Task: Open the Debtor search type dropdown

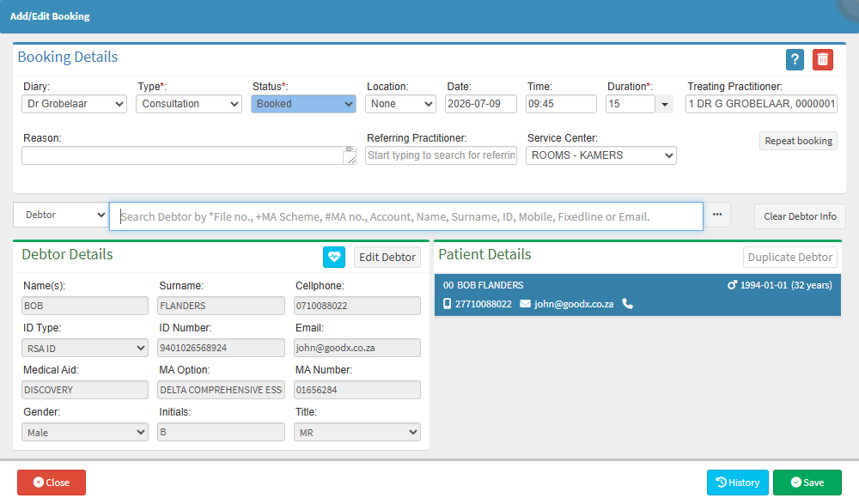Action: (x=61, y=215)
